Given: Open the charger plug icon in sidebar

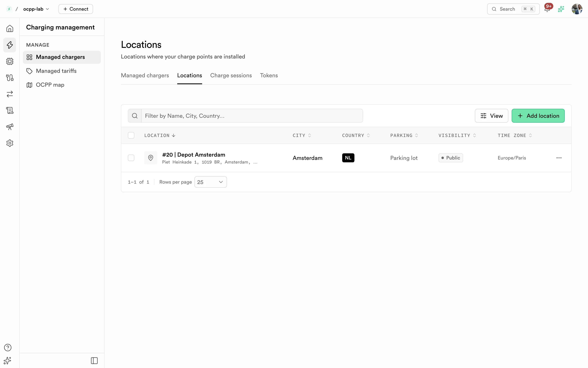Looking at the screenshot, I should [x=10, y=78].
